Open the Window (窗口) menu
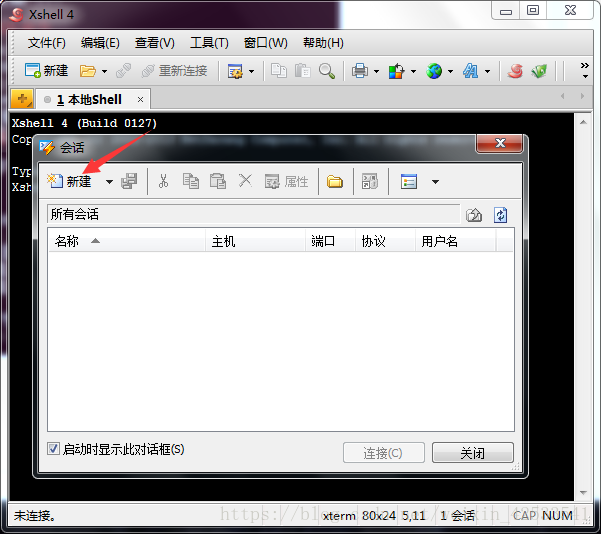The width and height of the screenshot is (601, 534). coord(266,43)
